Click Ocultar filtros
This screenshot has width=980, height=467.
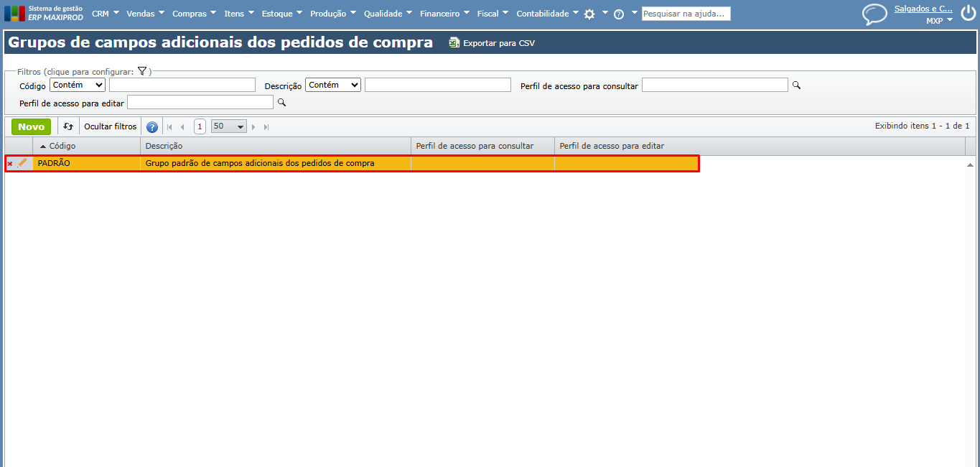point(111,126)
